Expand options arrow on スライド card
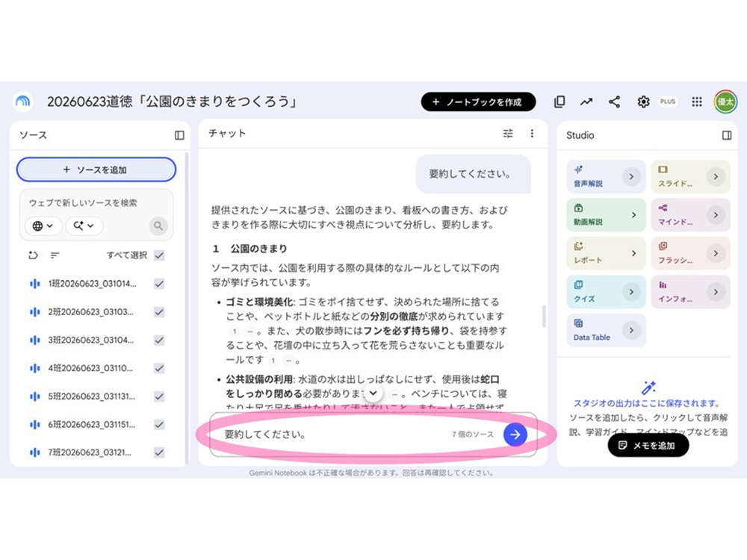This screenshot has height=560, width=747. pos(716,177)
